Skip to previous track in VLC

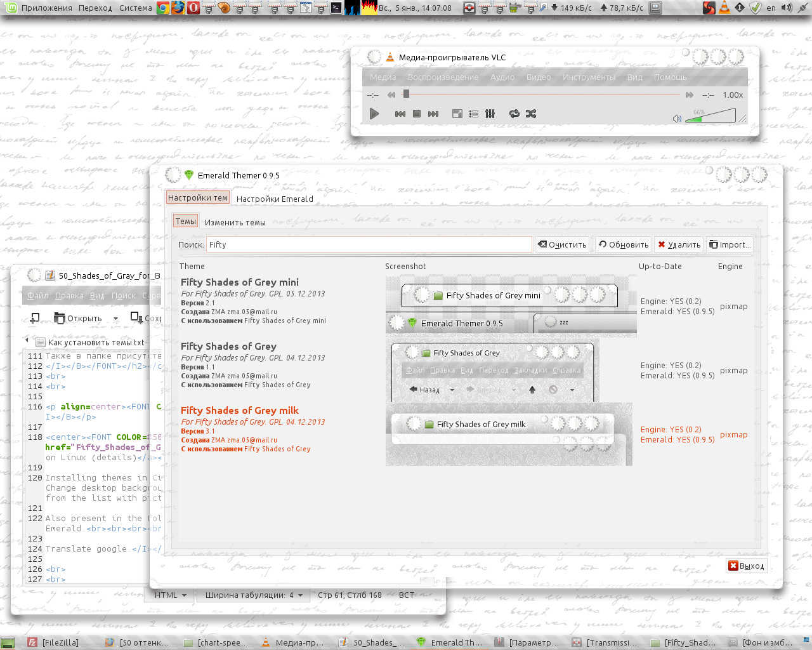[400, 114]
